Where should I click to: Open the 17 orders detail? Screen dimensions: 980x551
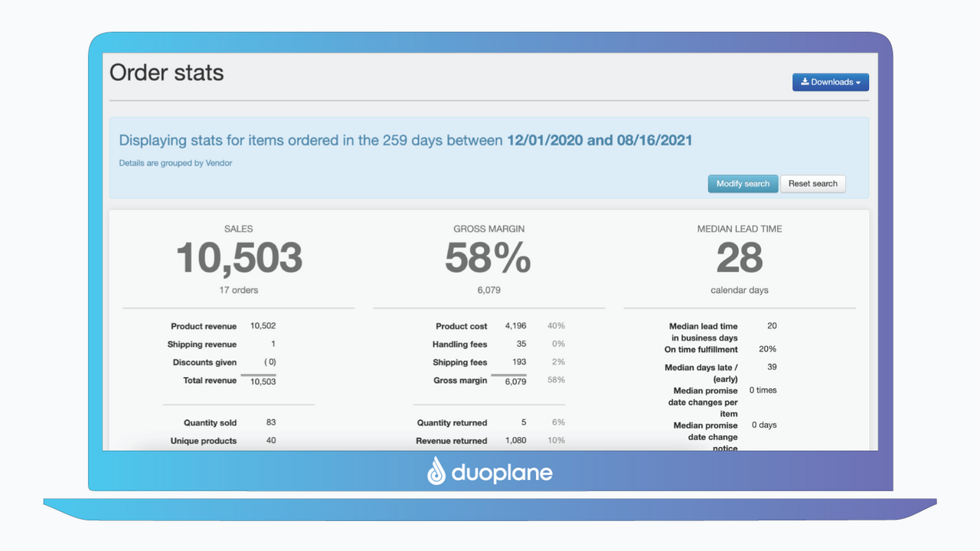(238, 290)
